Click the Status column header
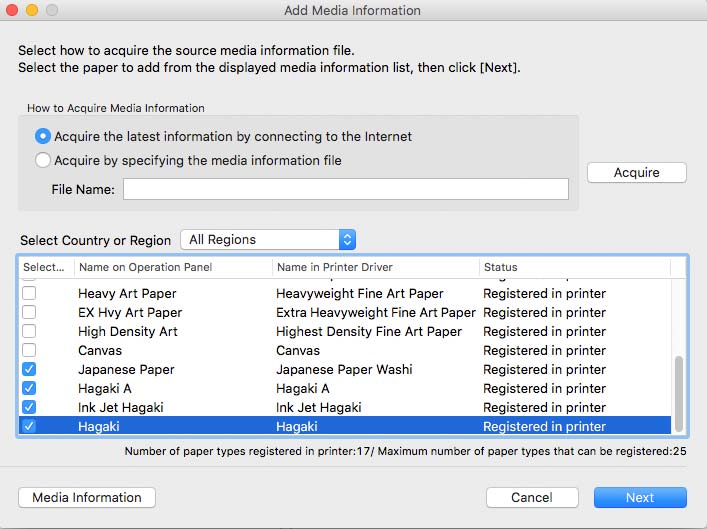The height and width of the screenshot is (529, 707). (575, 267)
